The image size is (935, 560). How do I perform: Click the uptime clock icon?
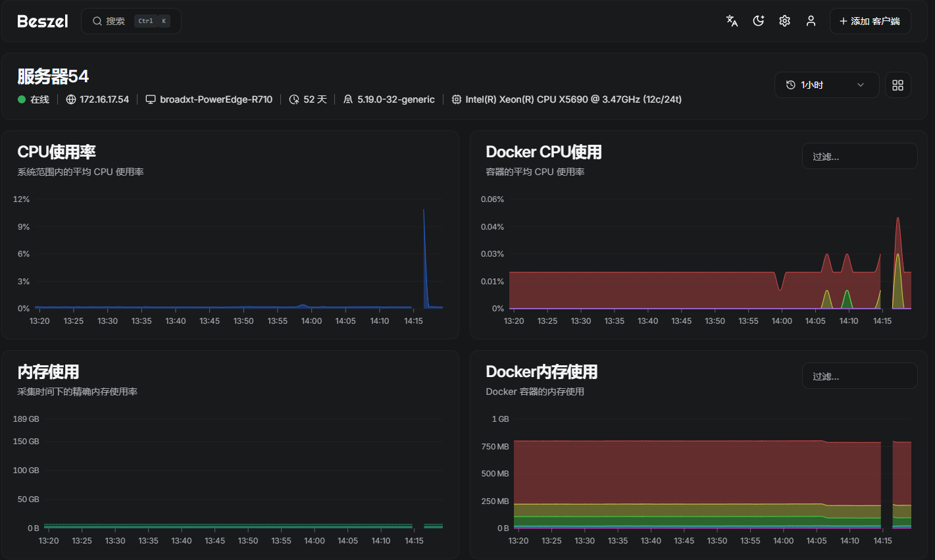294,99
